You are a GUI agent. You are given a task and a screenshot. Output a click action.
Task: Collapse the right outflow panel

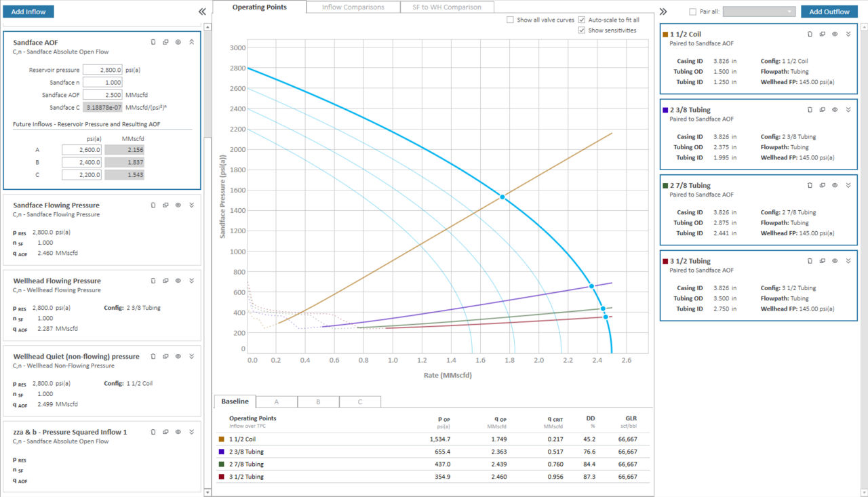click(663, 12)
